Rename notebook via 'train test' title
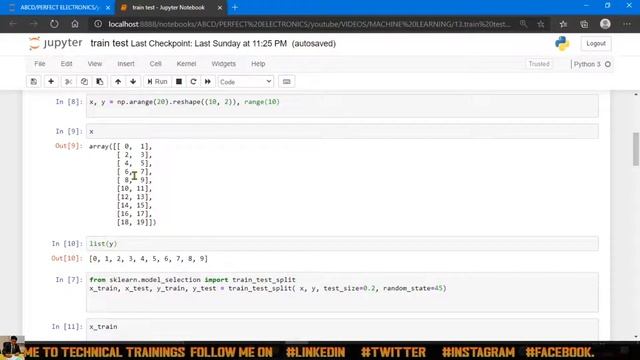Viewport: 640px width, 360px height. [109, 43]
